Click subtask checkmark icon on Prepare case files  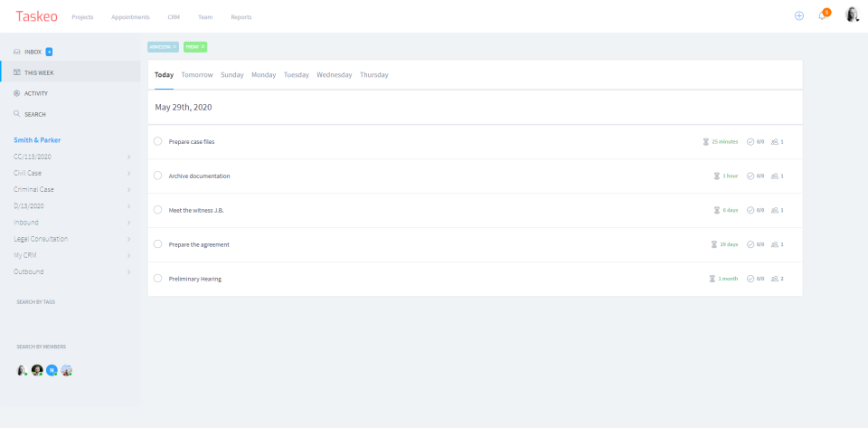pos(750,142)
